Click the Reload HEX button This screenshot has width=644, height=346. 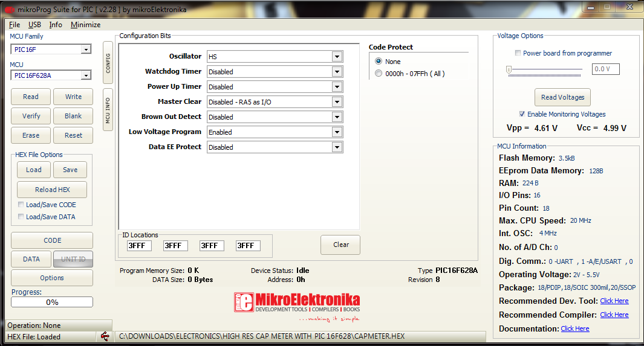[x=52, y=190]
